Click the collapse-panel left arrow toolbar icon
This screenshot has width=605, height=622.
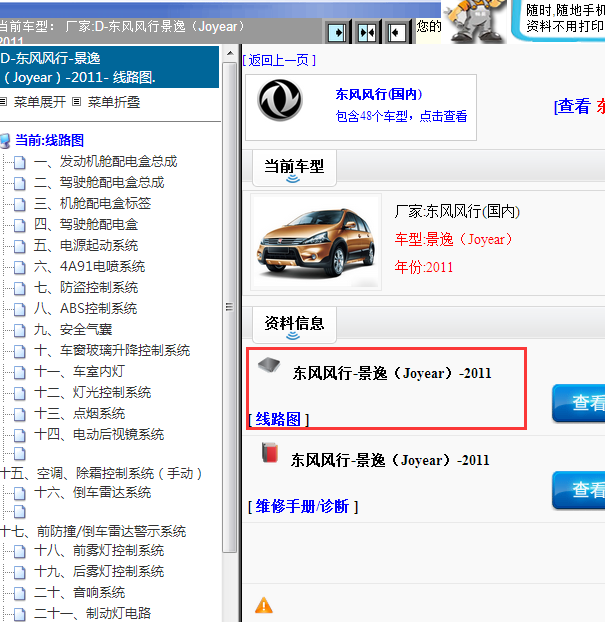click(396, 33)
